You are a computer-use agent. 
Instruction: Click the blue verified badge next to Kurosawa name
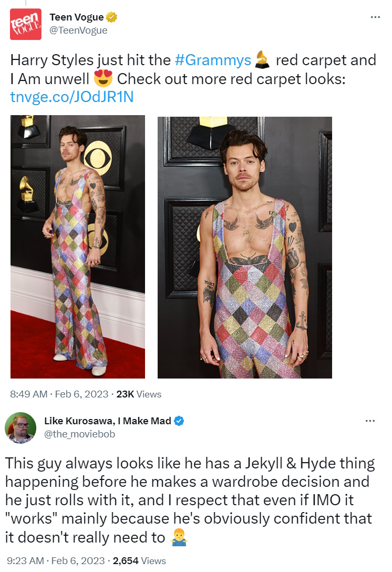point(179,421)
